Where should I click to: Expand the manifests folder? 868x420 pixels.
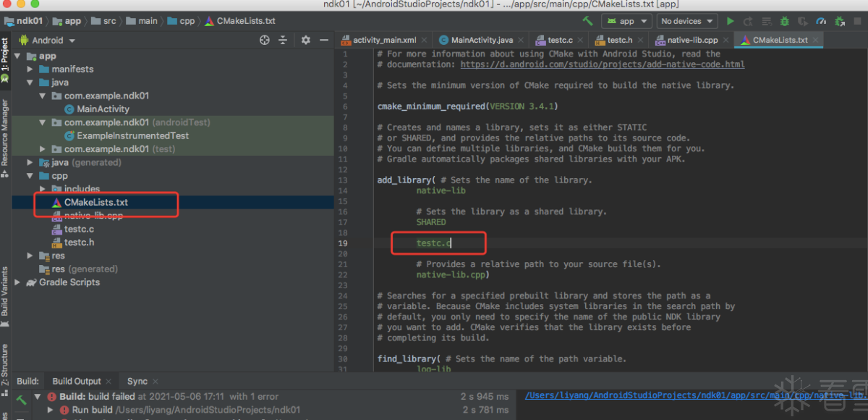point(30,70)
